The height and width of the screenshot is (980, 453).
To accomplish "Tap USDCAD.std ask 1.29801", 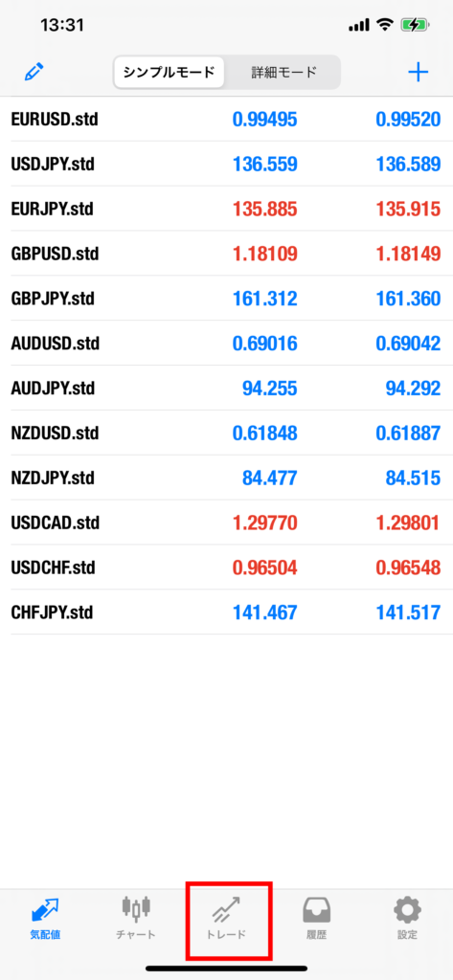I will click(408, 523).
